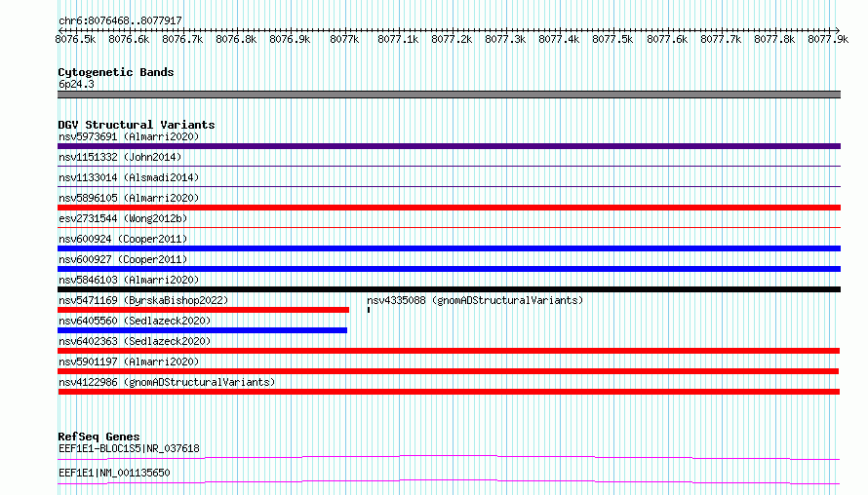Open nsv600927 (Cooper2011) variant label
Image resolution: width=868 pixels, height=495 pixels.
click(x=123, y=259)
